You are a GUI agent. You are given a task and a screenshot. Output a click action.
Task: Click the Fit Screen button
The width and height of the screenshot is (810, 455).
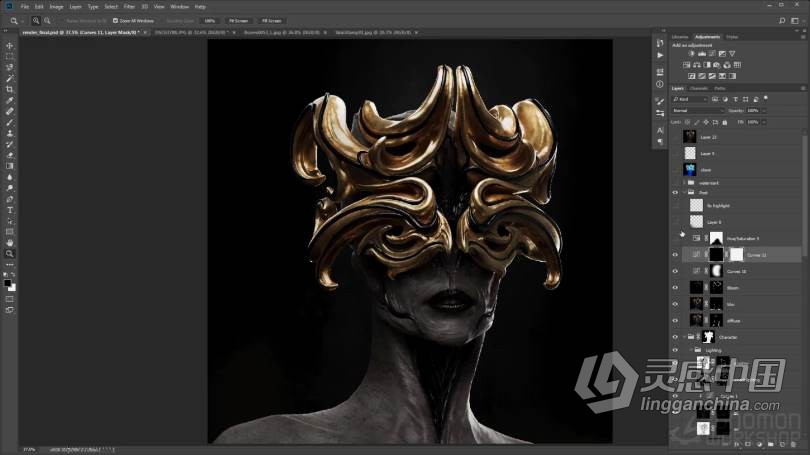238,21
